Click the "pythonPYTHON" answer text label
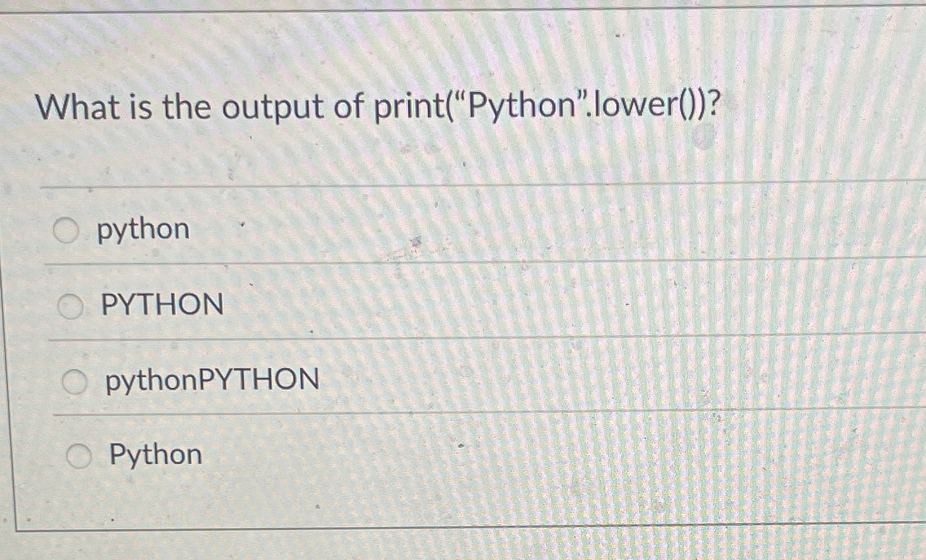926x560 pixels. [x=212, y=380]
